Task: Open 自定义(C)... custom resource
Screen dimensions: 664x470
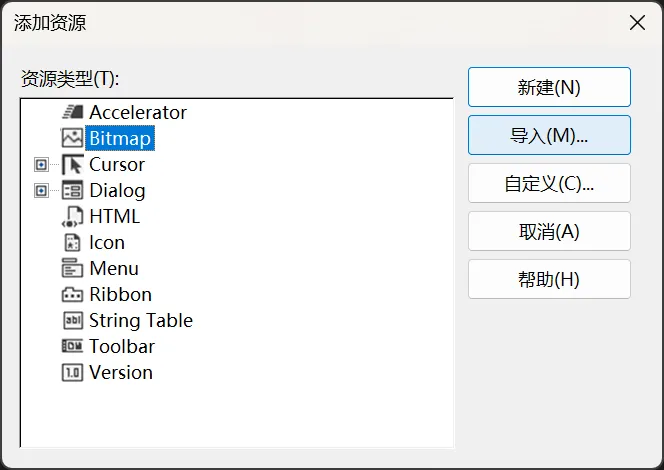Action: click(549, 183)
